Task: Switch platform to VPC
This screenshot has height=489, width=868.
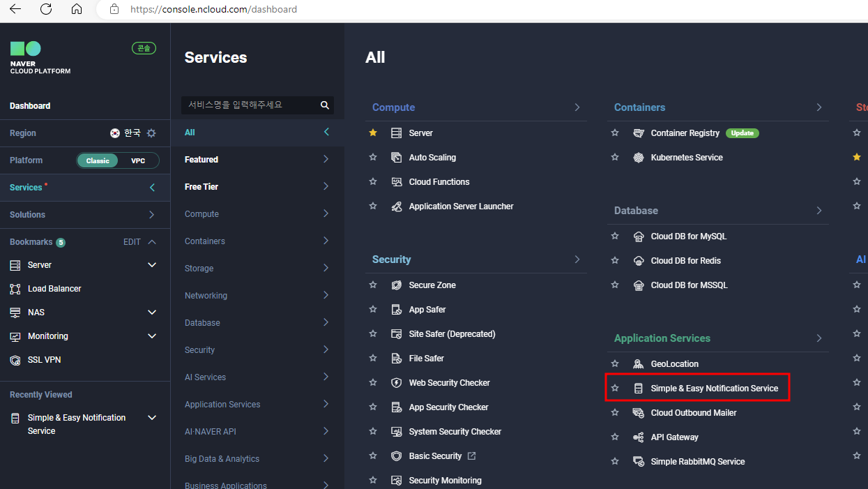Action: [x=138, y=160]
